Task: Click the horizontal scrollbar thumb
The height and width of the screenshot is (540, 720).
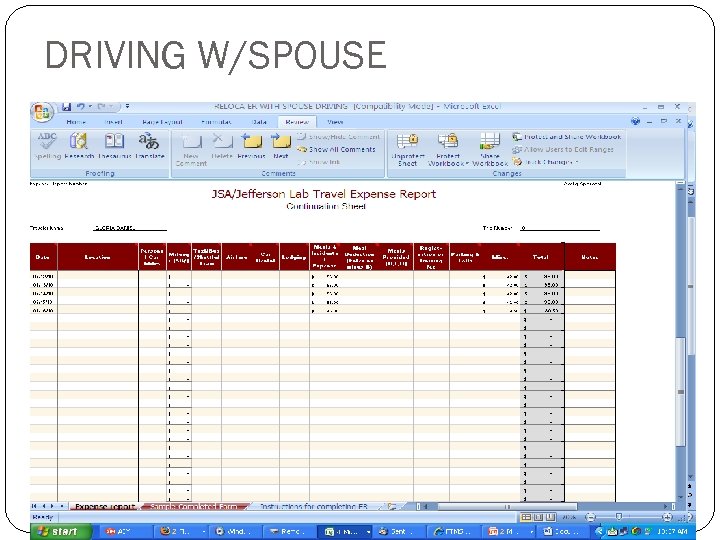Action: click(x=507, y=506)
